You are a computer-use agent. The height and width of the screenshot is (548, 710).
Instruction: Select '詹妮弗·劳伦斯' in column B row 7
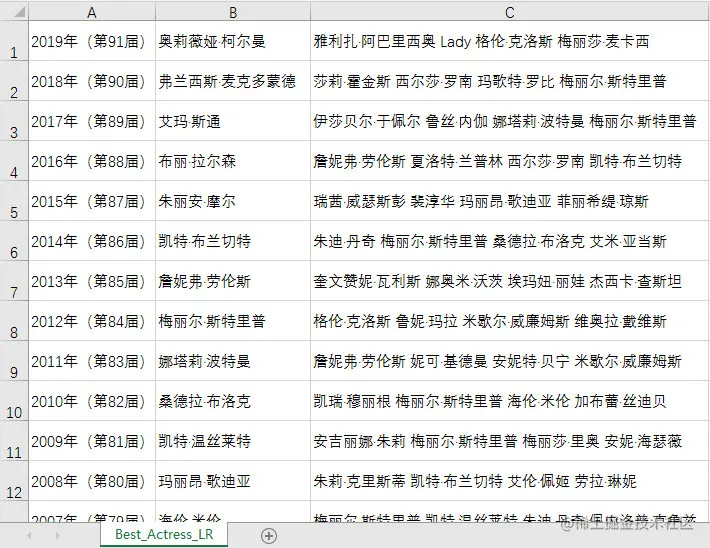click(233, 280)
